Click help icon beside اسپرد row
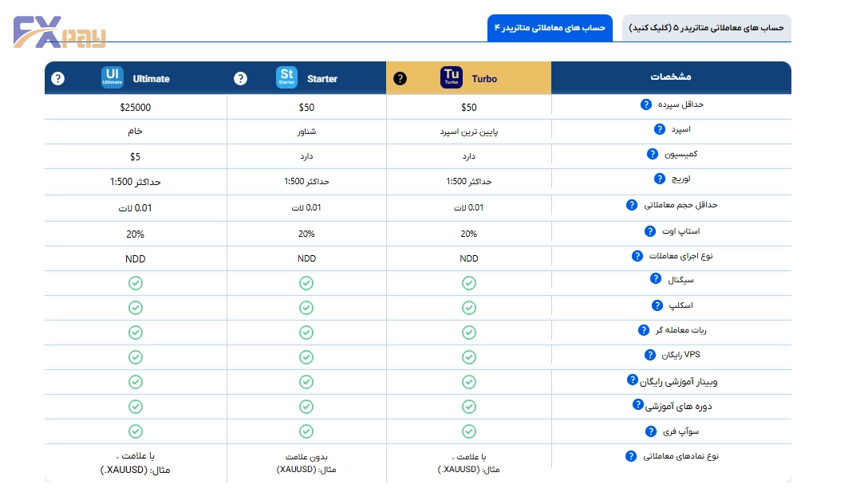Screen dimensions: 864x504 pyautogui.click(x=660, y=129)
